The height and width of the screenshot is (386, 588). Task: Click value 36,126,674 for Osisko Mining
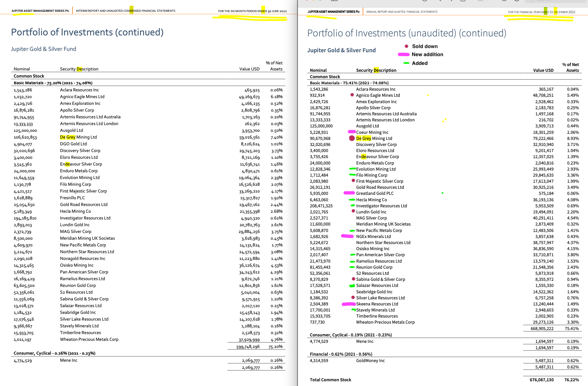tap(249, 266)
